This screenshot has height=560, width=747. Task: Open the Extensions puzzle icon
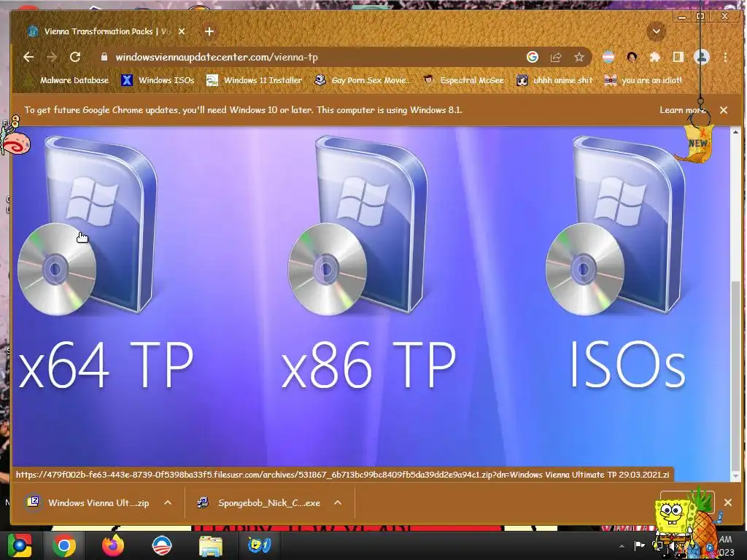[655, 57]
